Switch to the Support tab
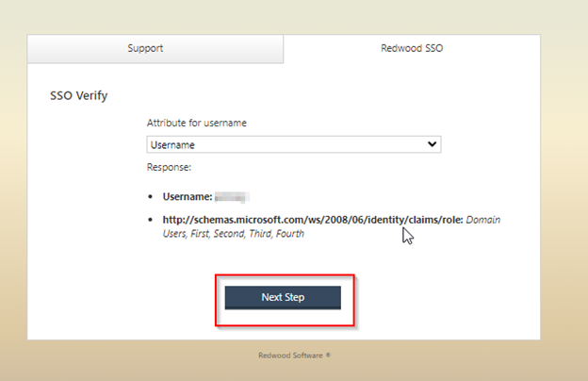This screenshot has width=588, height=381. (x=155, y=48)
